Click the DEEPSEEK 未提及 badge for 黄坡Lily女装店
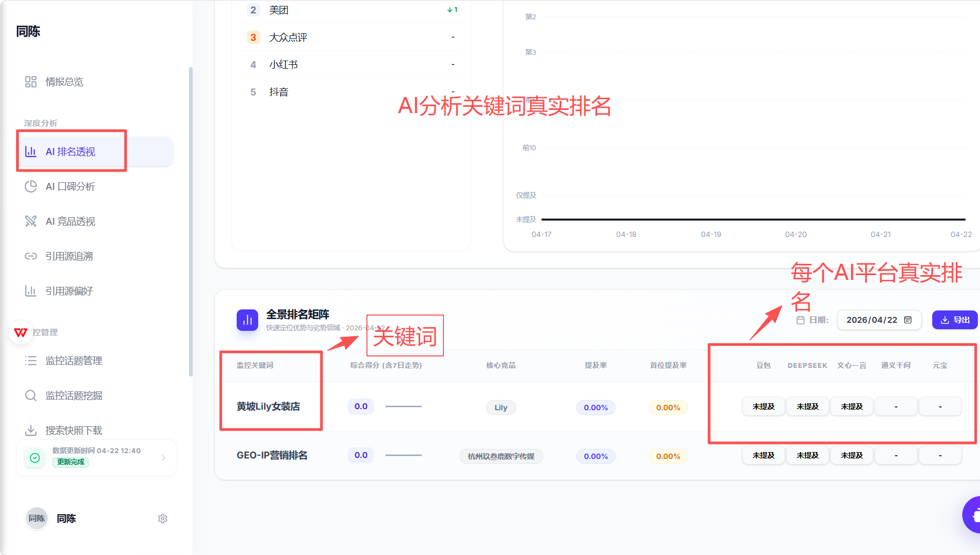 [808, 407]
